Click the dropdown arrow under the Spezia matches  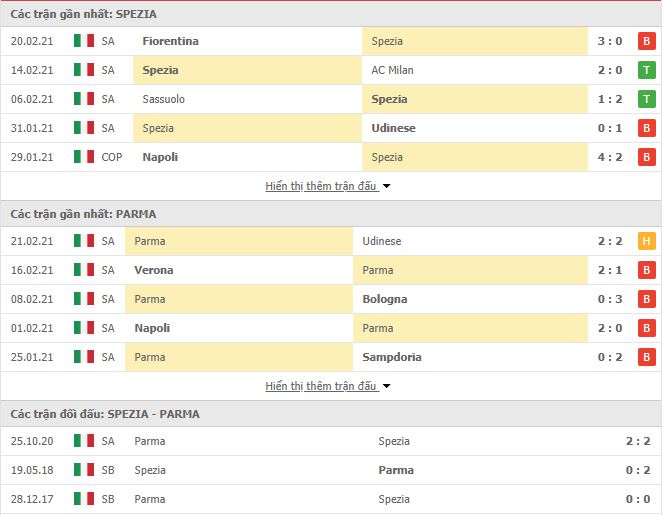[386, 186]
